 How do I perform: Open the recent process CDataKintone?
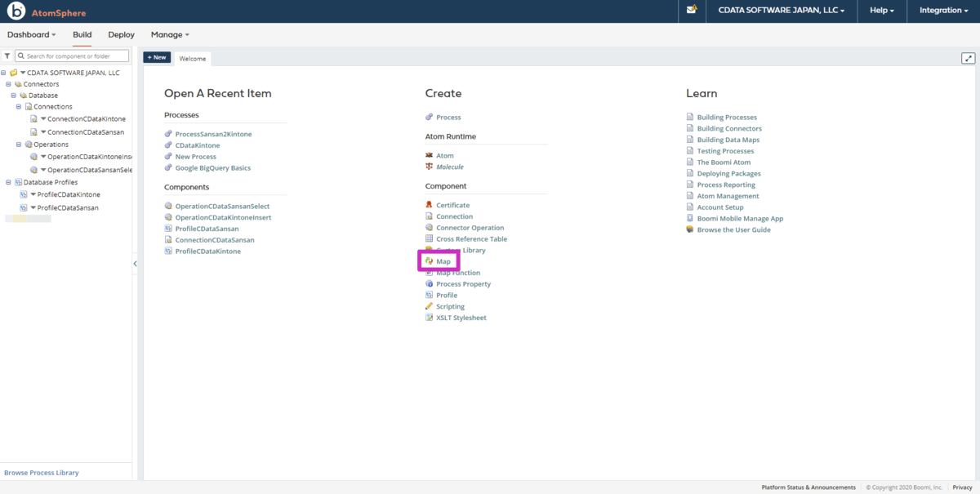tap(197, 145)
